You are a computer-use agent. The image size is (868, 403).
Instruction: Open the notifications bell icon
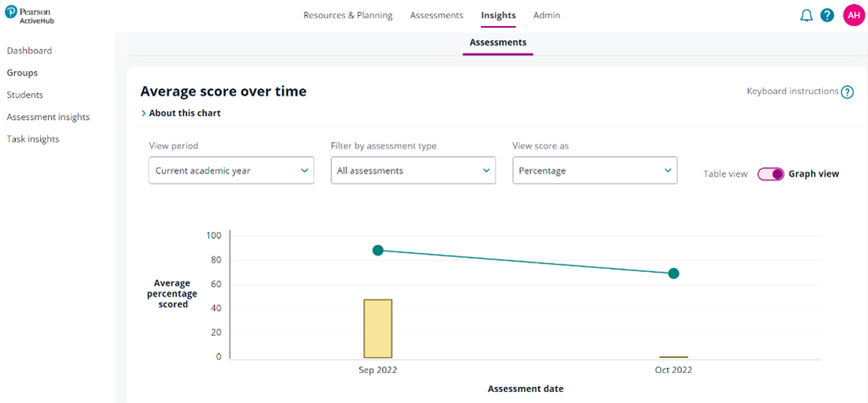806,16
